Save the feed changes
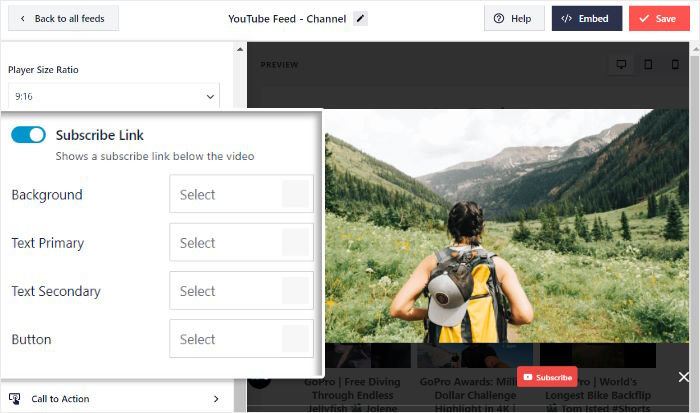This screenshot has height=413, width=700. [x=659, y=18]
